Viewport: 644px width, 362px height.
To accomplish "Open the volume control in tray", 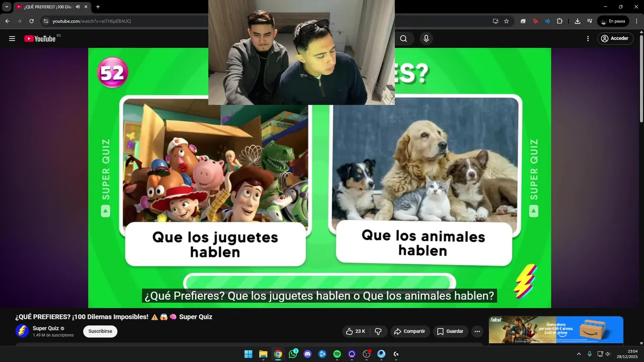I will pos(608,354).
